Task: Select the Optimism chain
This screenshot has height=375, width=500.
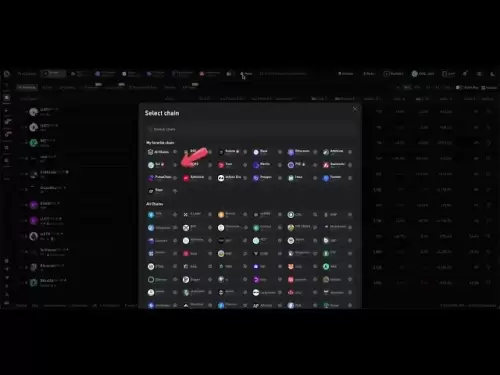Action: click(x=193, y=178)
